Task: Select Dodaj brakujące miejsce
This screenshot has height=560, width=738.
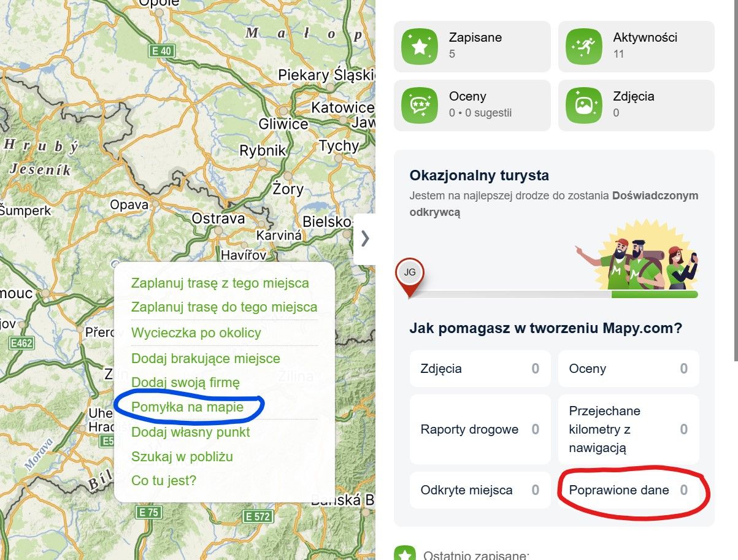Action: pos(206,358)
